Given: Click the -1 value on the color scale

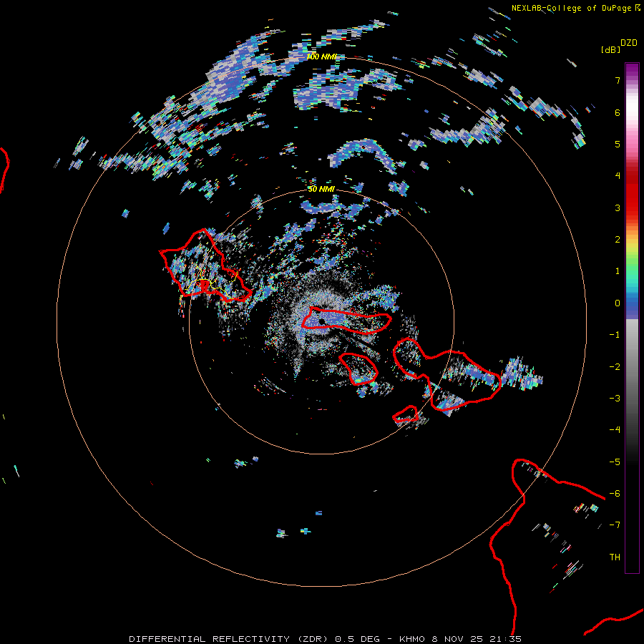Looking at the screenshot, I should pos(615,334).
